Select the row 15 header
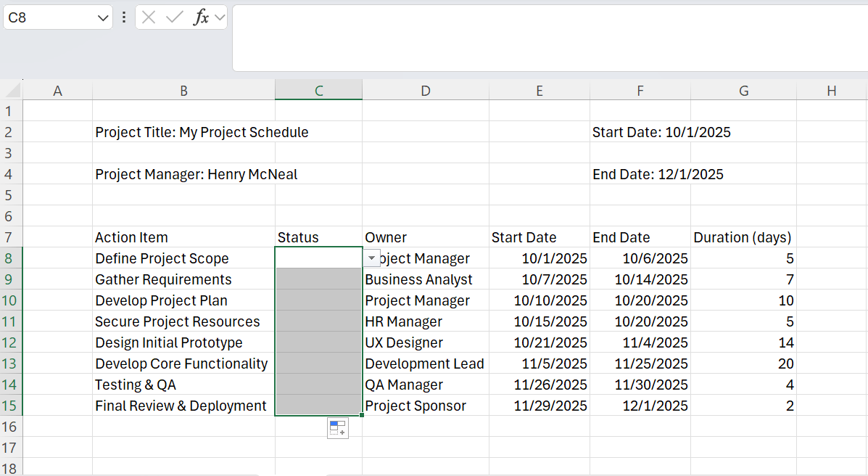Viewport: 868px width, 476px height. [10, 406]
